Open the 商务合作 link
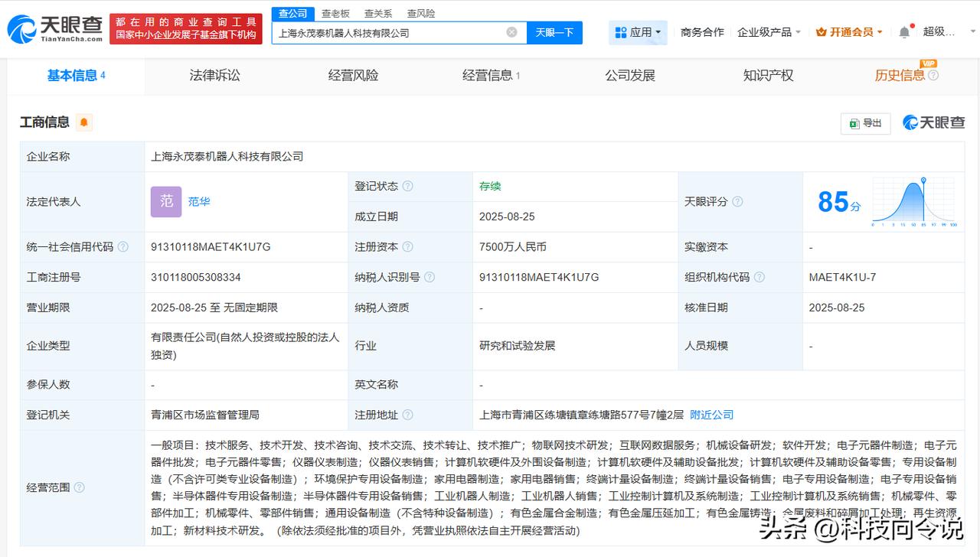Image resolution: width=980 pixels, height=557 pixels. point(702,32)
